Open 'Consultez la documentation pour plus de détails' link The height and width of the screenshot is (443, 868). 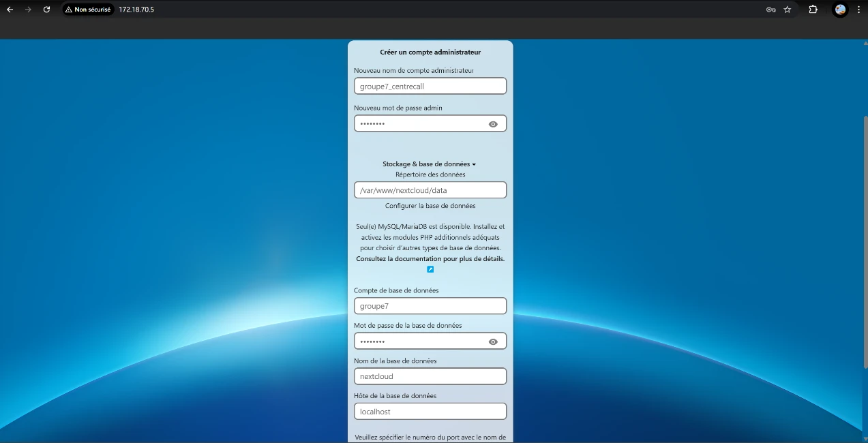click(x=430, y=259)
